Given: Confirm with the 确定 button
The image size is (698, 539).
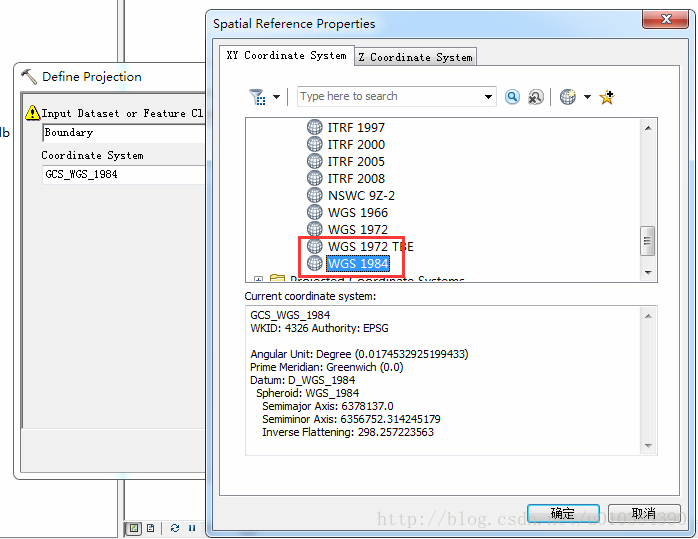Looking at the screenshot, I should pyautogui.click(x=563, y=514).
